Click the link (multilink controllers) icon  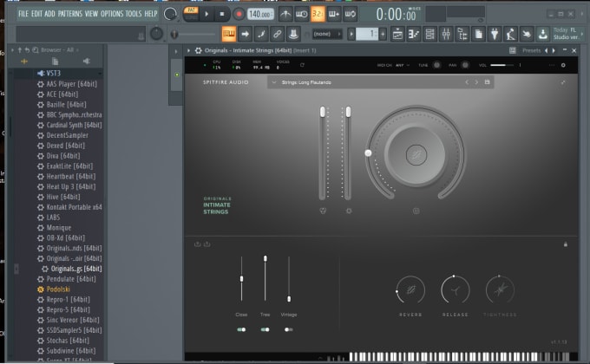[x=278, y=34]
